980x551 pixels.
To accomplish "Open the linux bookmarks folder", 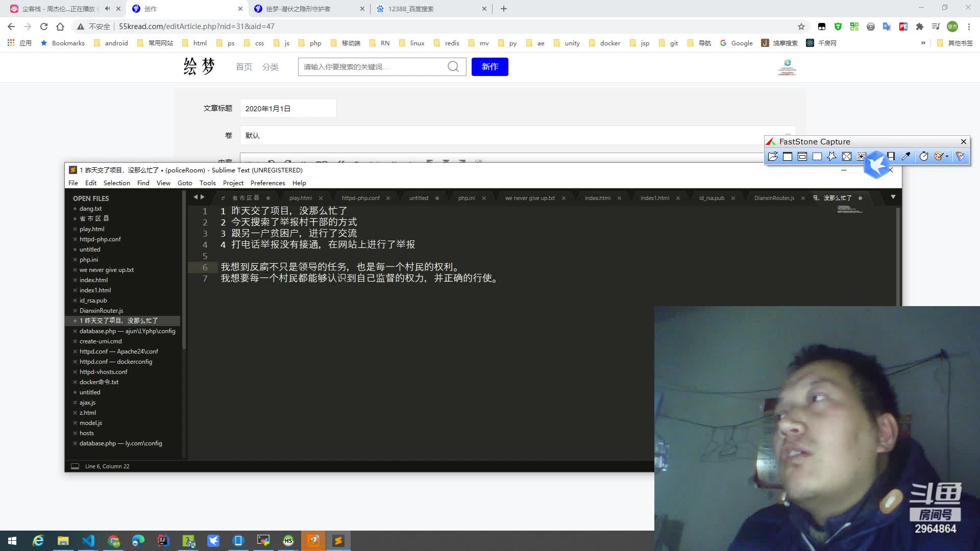I will pos(412,43).
